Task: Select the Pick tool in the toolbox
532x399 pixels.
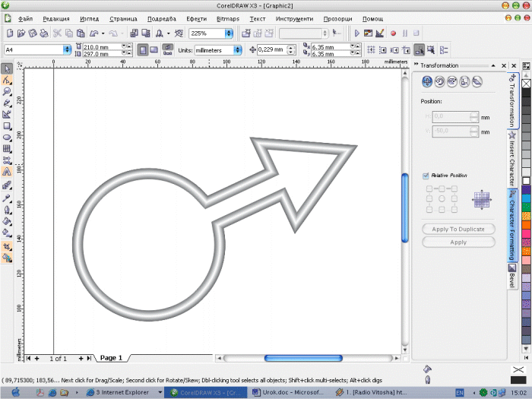Action: pos(7,69)
